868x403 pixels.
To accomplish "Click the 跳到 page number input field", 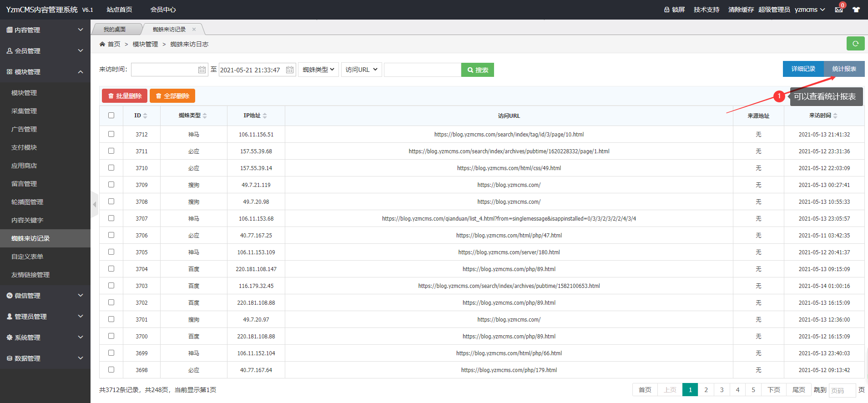I will click(842, 390).
